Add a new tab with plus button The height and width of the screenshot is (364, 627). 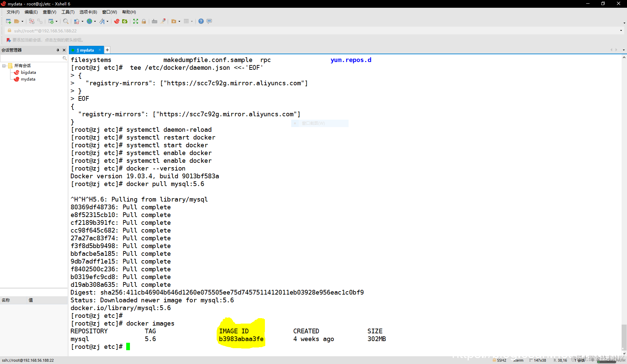pyautogui.click(x=107, y=50)
